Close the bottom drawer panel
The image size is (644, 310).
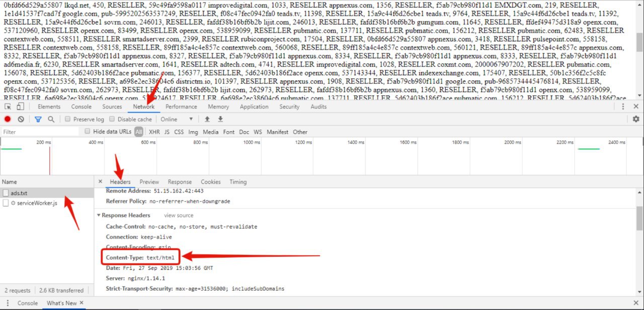(636, 303)
